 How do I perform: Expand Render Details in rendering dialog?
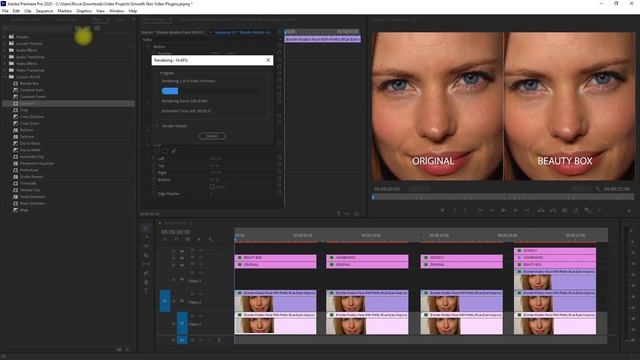[157, 126]
